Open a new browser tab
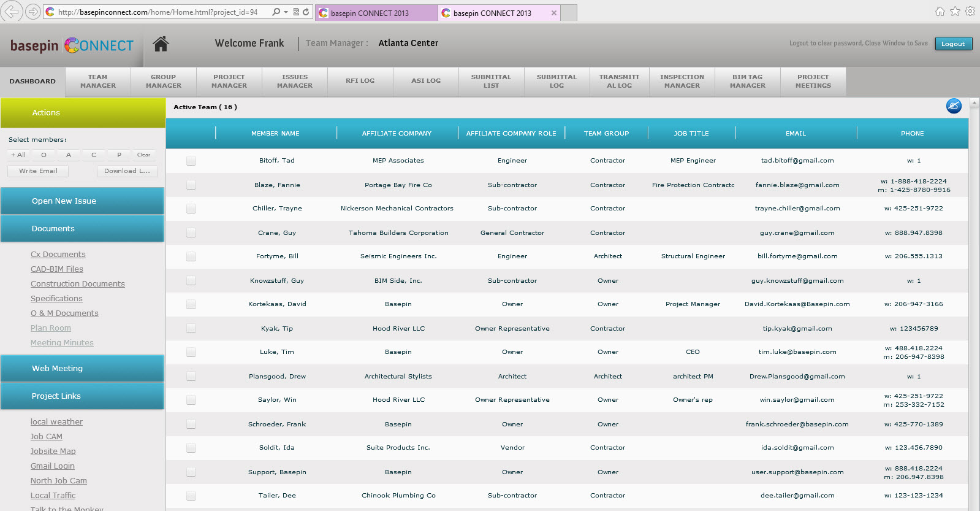980x511 pixels. point(569,13)
